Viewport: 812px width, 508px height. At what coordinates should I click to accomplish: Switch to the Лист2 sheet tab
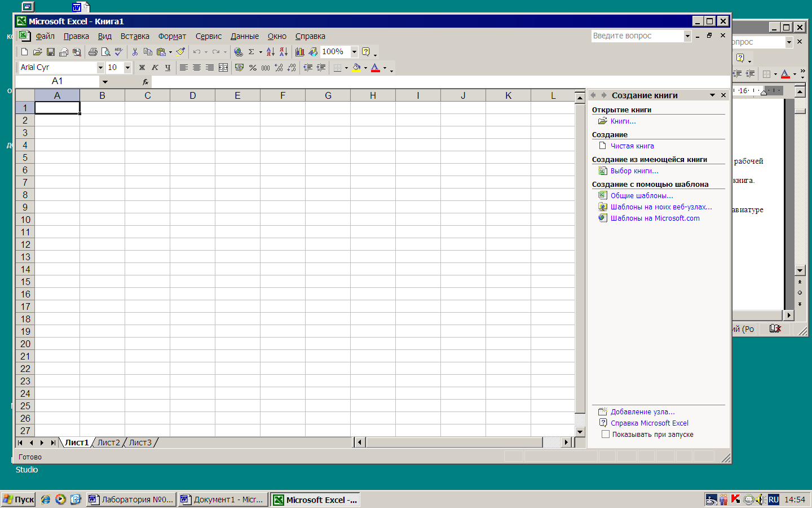[109, 443]
